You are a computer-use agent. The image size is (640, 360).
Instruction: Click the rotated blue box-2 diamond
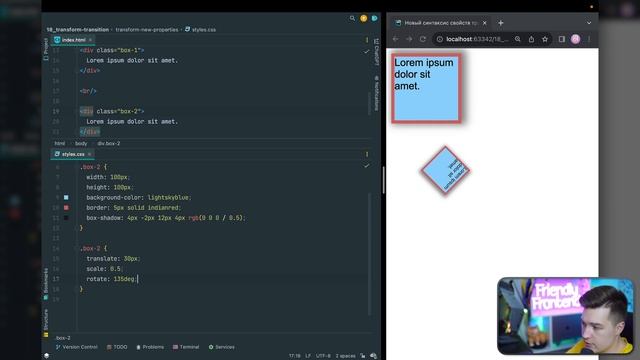445,171
